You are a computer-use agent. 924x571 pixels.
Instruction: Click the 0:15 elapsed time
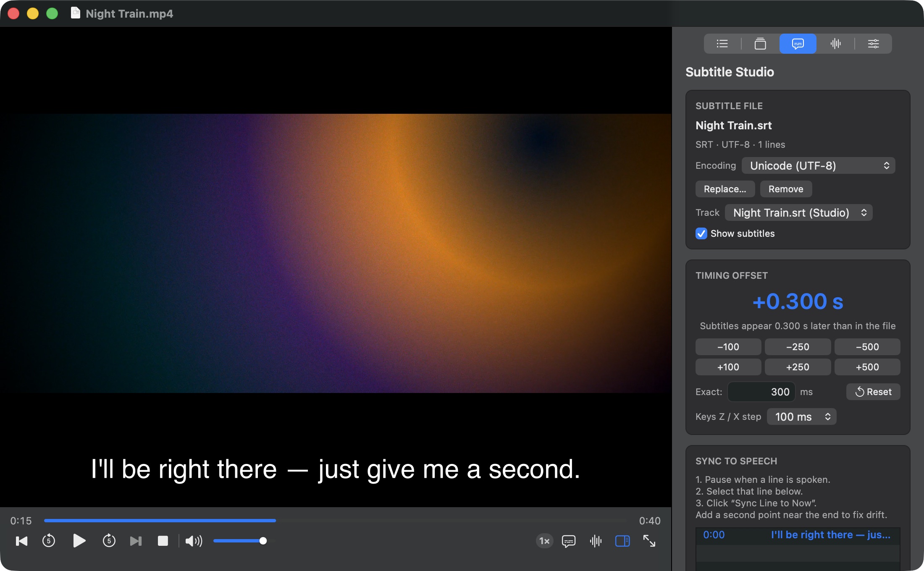[x=21, y=521]
